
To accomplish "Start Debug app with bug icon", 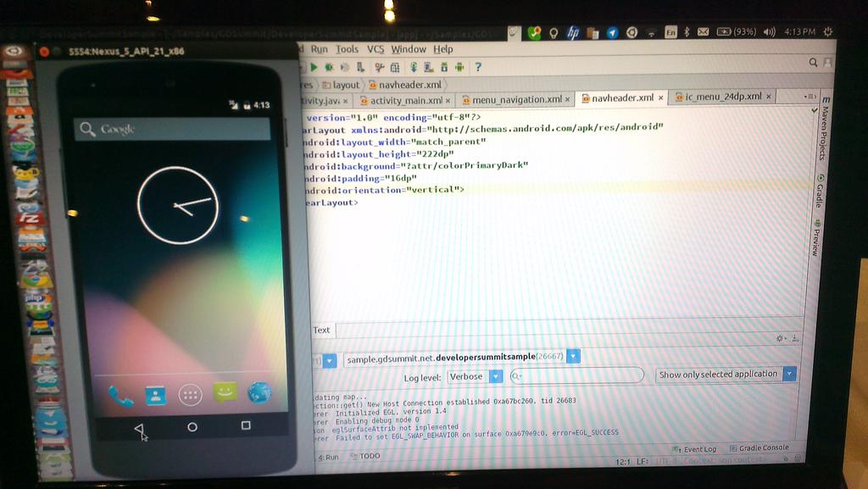I will [x=329, y=67].
